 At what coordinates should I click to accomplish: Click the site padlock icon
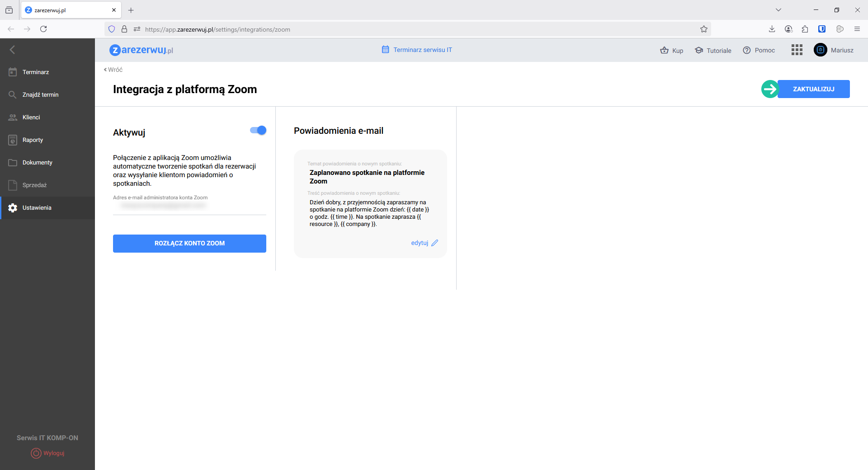[124, 29]
